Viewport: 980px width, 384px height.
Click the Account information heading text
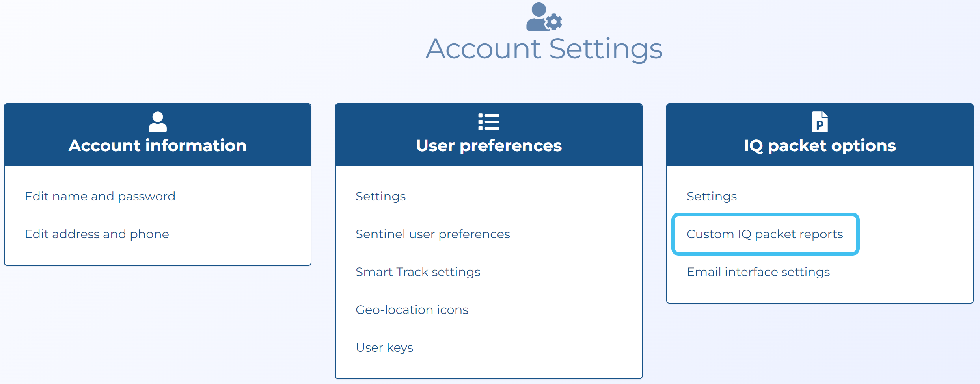pos(157,146)
